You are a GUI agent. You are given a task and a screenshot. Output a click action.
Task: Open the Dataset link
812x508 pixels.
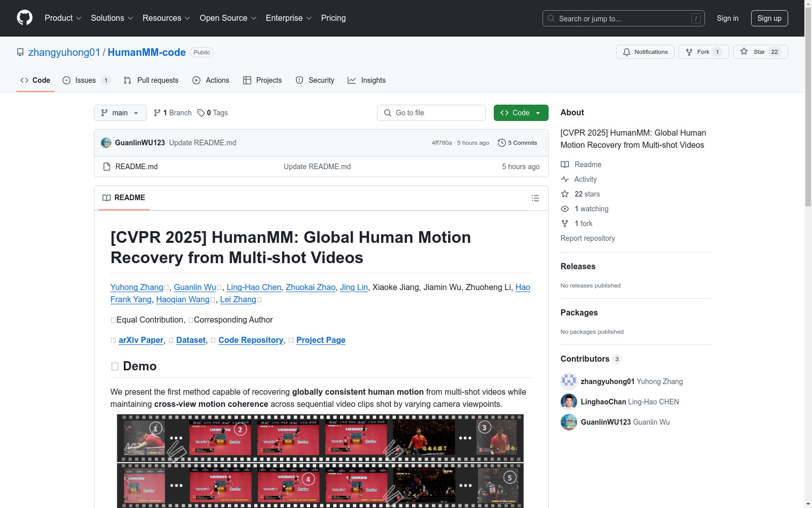coord(191,340)
